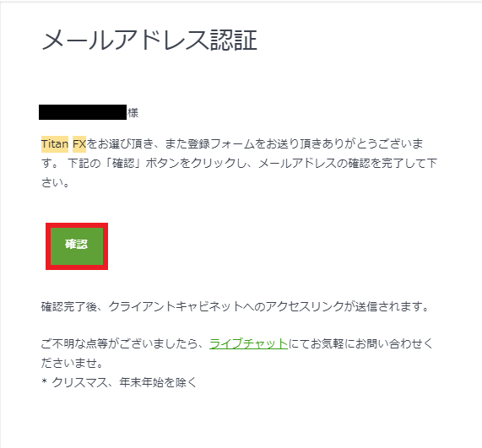
Task: Click the ボタンをクリックし phrase
Action: 197,163
